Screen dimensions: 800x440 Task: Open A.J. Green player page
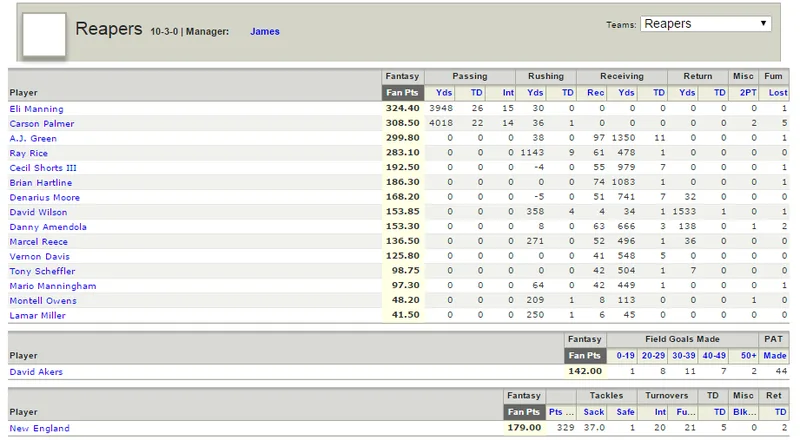33,138
